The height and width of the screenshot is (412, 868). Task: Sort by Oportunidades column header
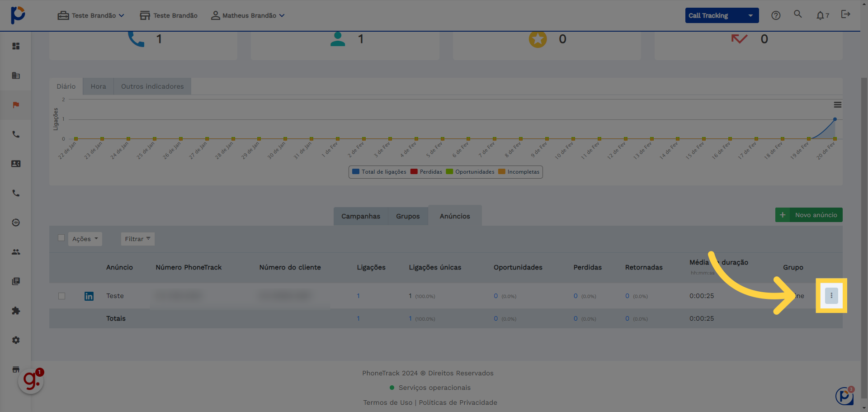click(x=518, y=267)
